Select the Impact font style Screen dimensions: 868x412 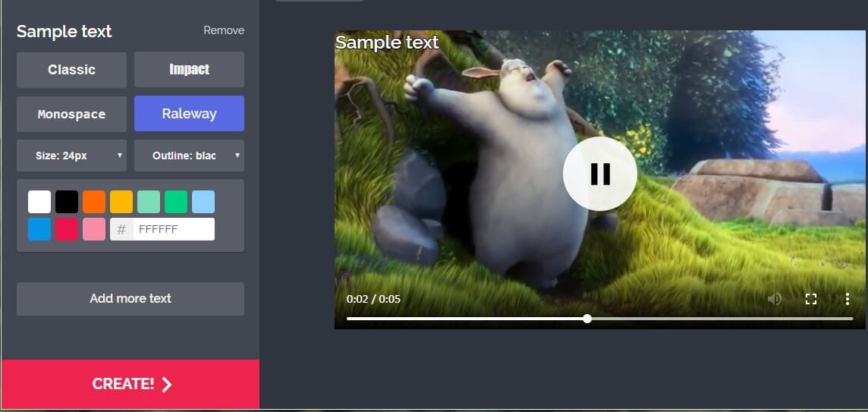[190, 70]
